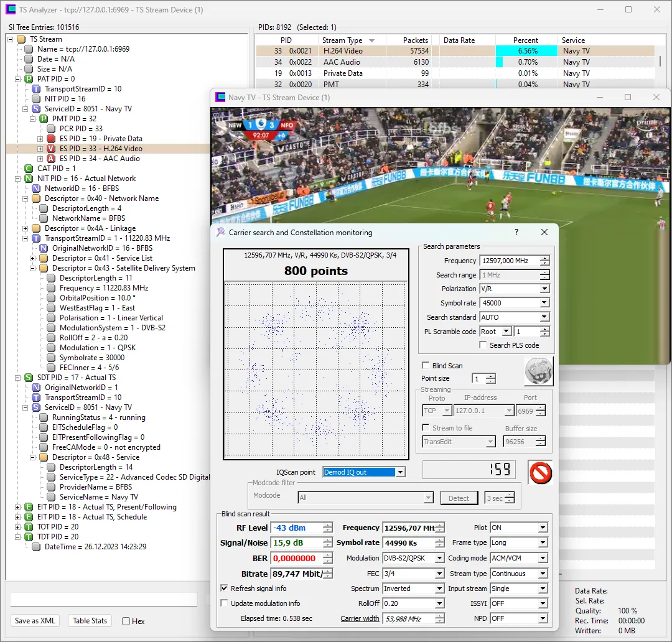Enable the Blind Scan checkbox

click(x=426, y=366)
